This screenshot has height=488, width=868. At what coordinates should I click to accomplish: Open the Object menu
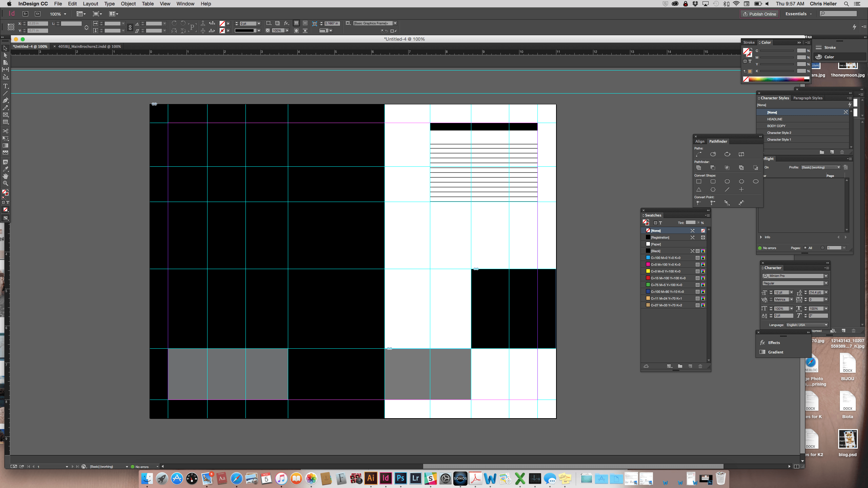(128, 4)
